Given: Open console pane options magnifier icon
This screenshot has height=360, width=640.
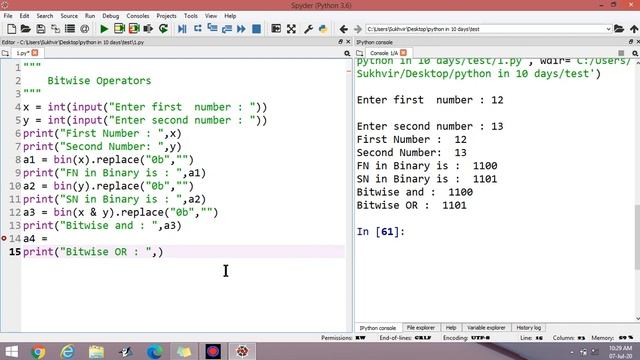Looking at the screenshot, I should 635,53.
